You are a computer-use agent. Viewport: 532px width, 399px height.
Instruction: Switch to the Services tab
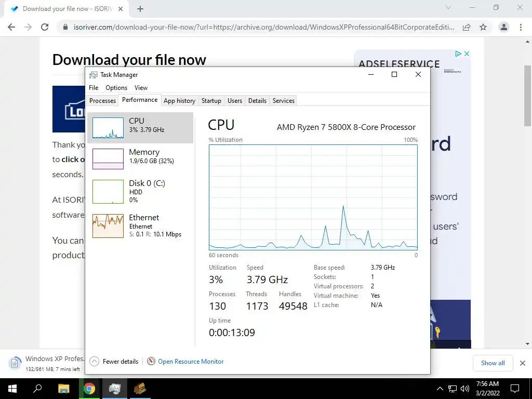[x=284, y=101]
